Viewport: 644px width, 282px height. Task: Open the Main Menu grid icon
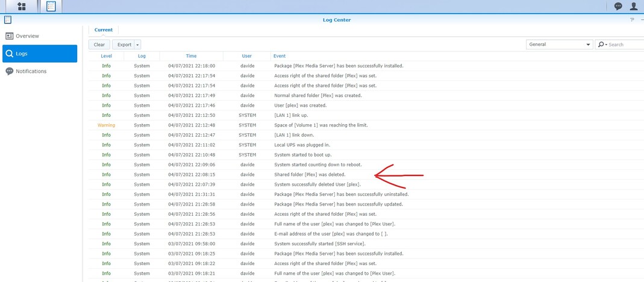pos(21,6)
